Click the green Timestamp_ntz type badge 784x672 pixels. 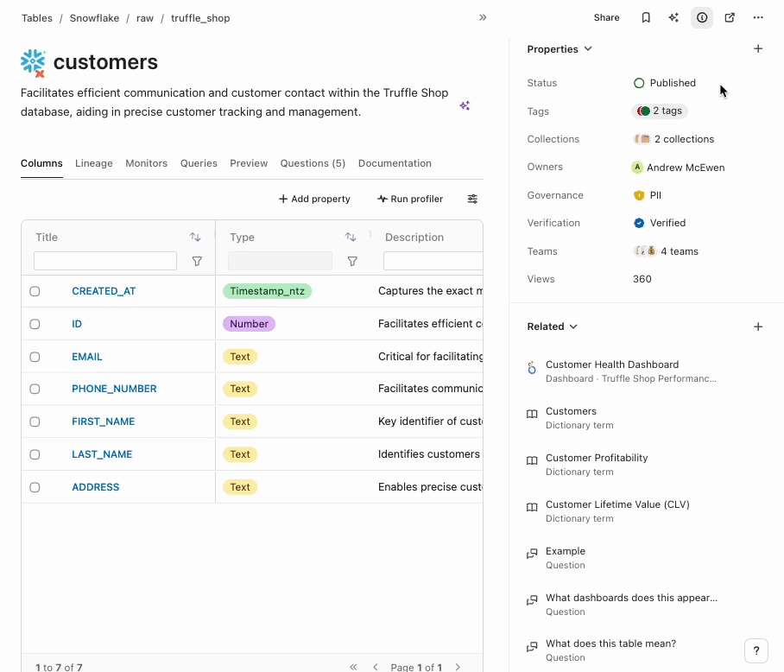click(x=267, y=291)
